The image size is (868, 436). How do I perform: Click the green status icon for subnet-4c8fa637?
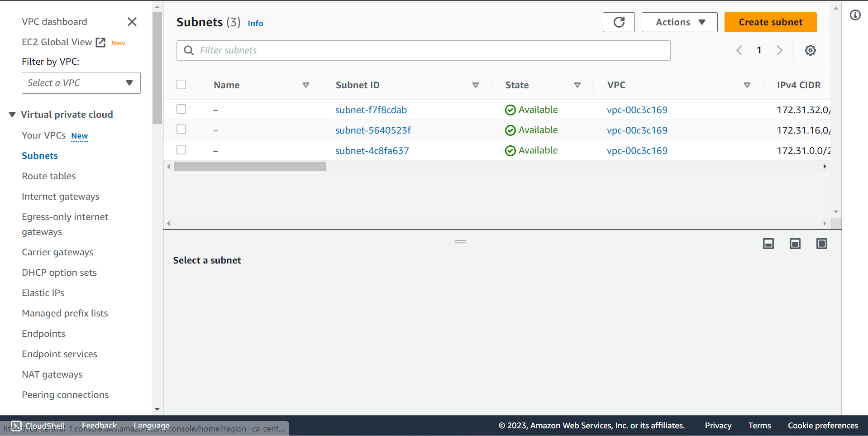pos(510,151)
